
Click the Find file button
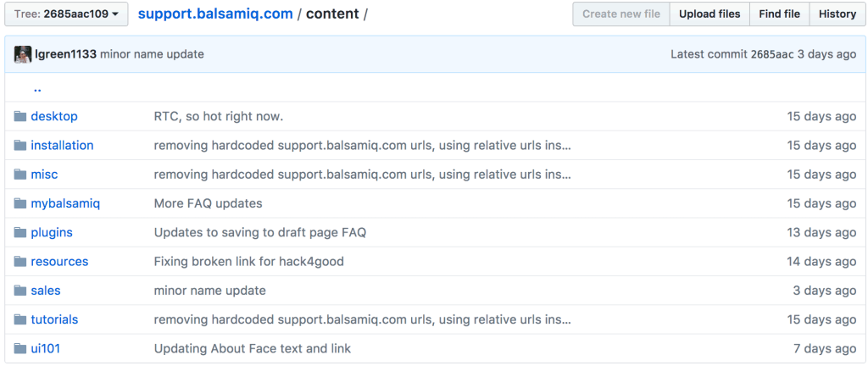coord(780,14)
